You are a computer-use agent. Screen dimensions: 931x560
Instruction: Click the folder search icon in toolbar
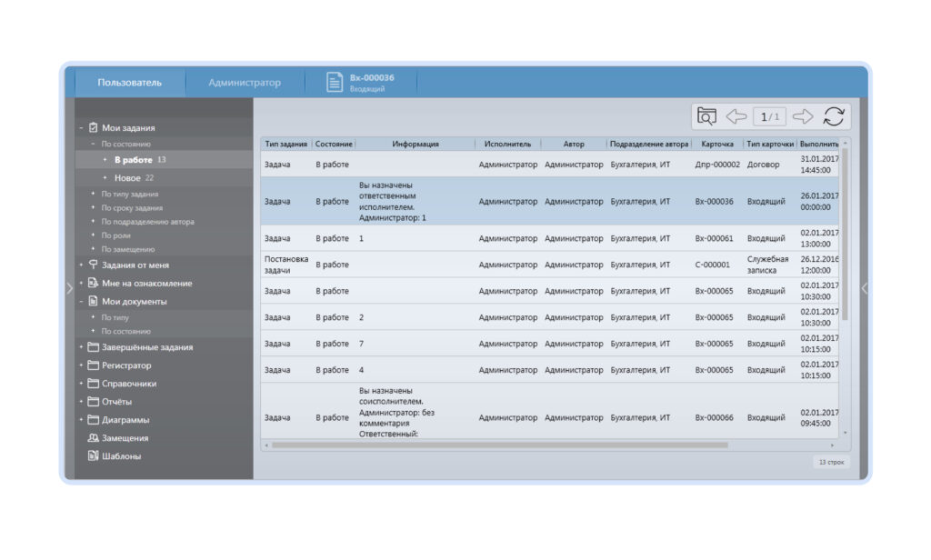pyautogui.click(x=706, y=116)
